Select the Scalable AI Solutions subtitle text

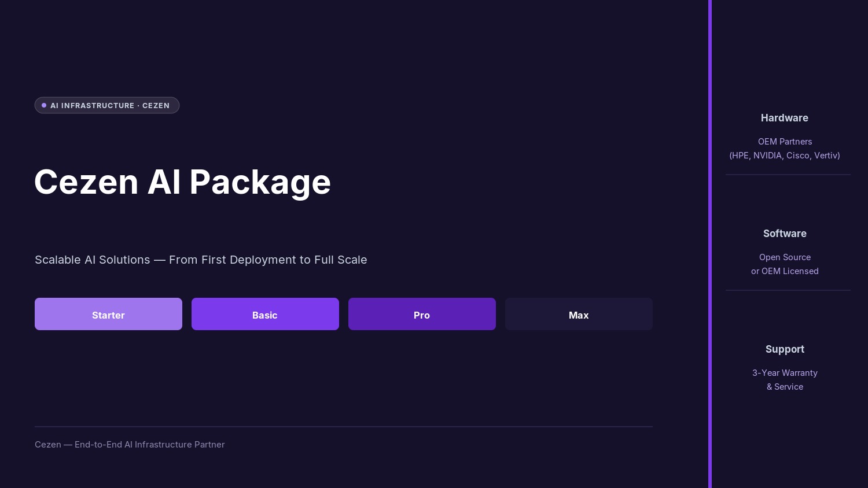coord(201,260)
